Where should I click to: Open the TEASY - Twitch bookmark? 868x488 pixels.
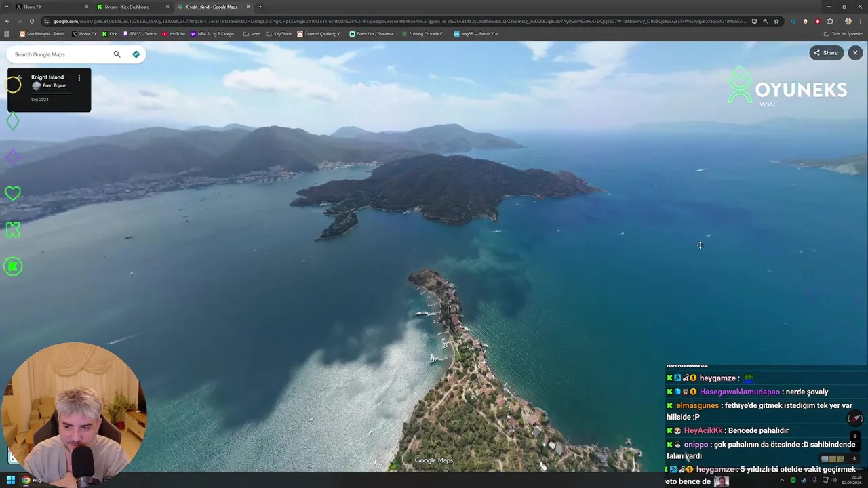[140, 33]
